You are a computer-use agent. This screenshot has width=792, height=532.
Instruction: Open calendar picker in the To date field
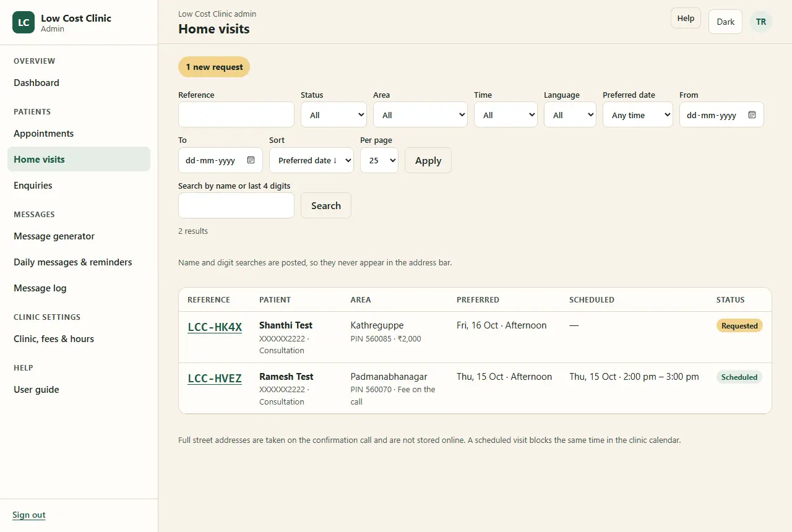(x=251, y=160)
